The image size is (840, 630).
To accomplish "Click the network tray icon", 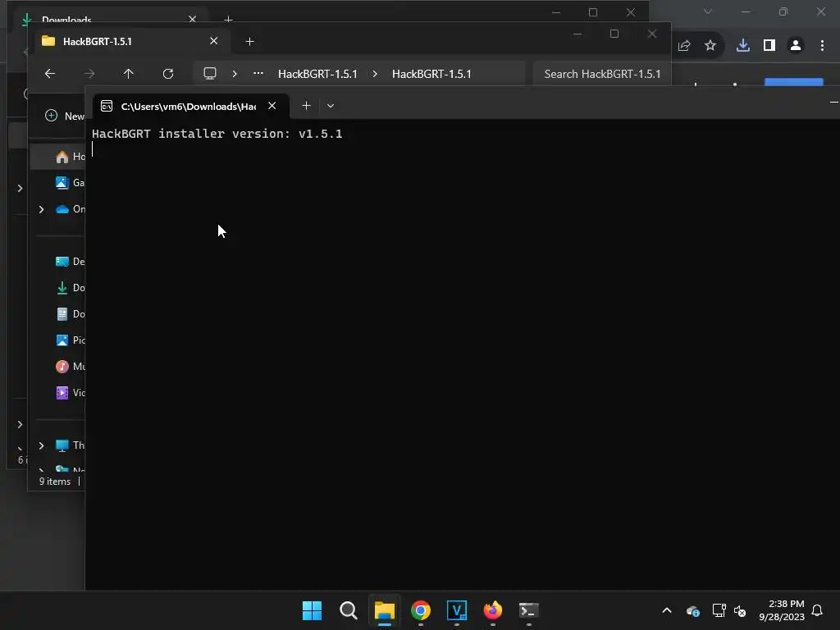I will (719, 610).
